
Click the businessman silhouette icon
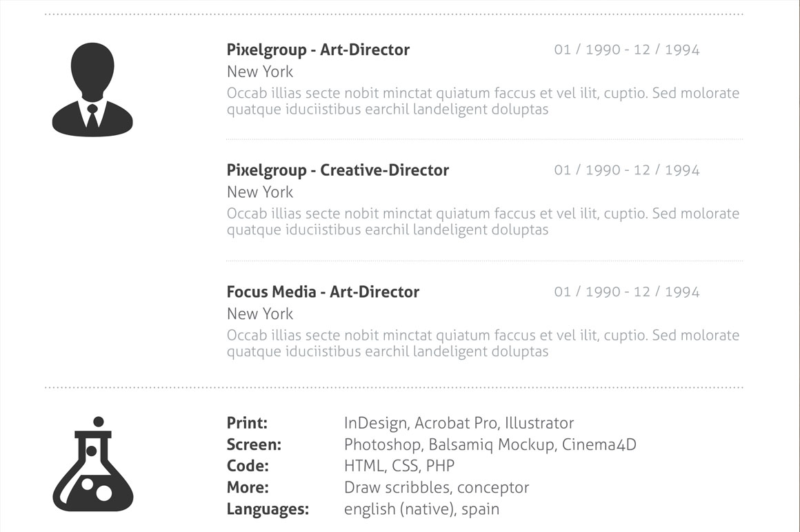tap(92, 90)
